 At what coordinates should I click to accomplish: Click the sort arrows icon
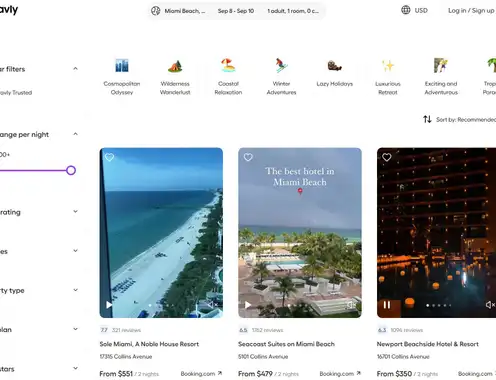coord(427,119)
